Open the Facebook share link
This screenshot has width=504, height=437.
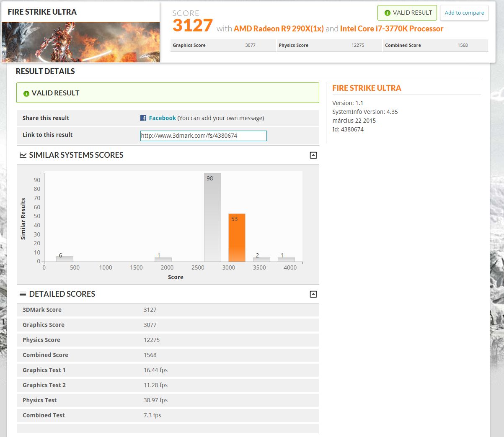pos(162,118)
